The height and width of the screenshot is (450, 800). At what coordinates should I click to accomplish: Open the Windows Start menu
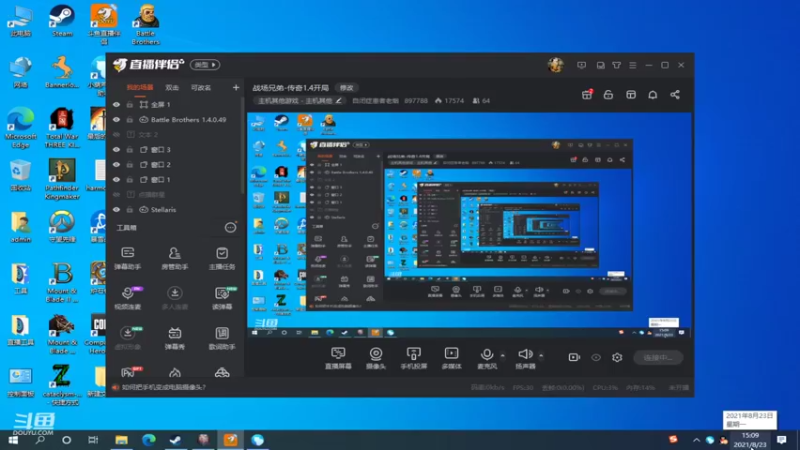[x=13, y=440]
